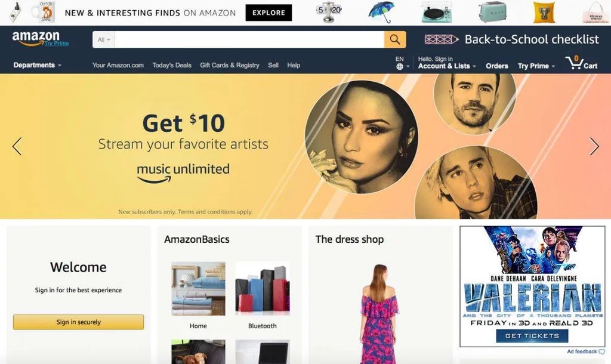Open the Bluetooth speakers thumbnail

pyautogui.click(x=263, y=288)
